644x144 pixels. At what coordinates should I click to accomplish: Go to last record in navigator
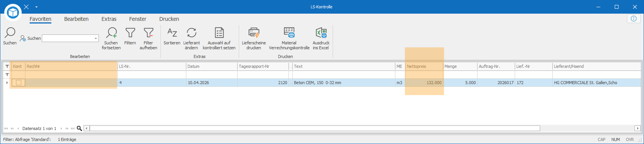pyautogui.click(x=73, y=128)
